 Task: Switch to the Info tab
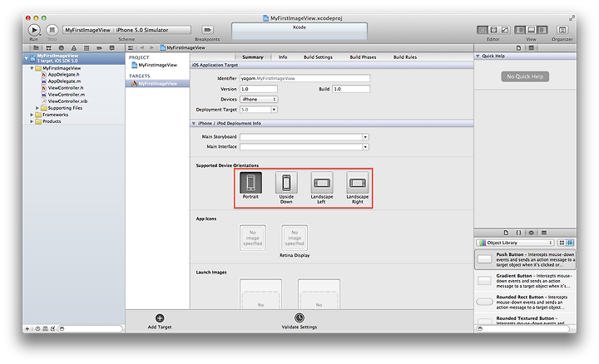coord(283,57)
